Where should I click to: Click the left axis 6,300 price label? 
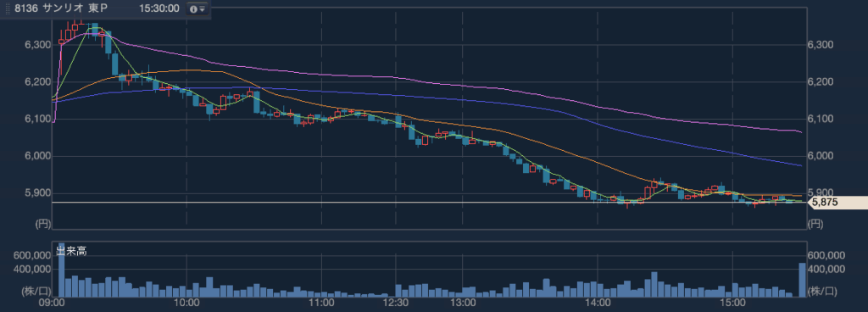[37, 45]
